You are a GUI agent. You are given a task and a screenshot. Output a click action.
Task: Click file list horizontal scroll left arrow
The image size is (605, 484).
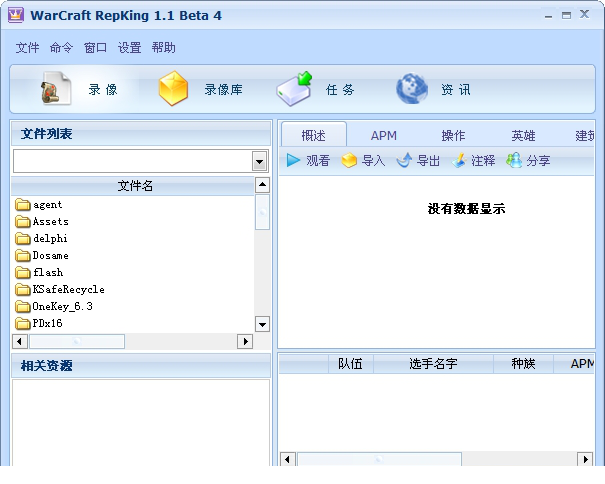point(20,341)
